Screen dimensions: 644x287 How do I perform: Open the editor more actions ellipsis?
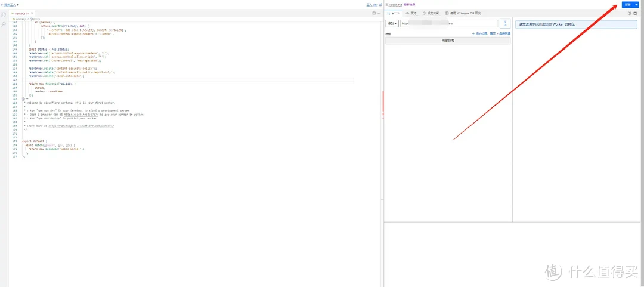(x=378, y=14)
